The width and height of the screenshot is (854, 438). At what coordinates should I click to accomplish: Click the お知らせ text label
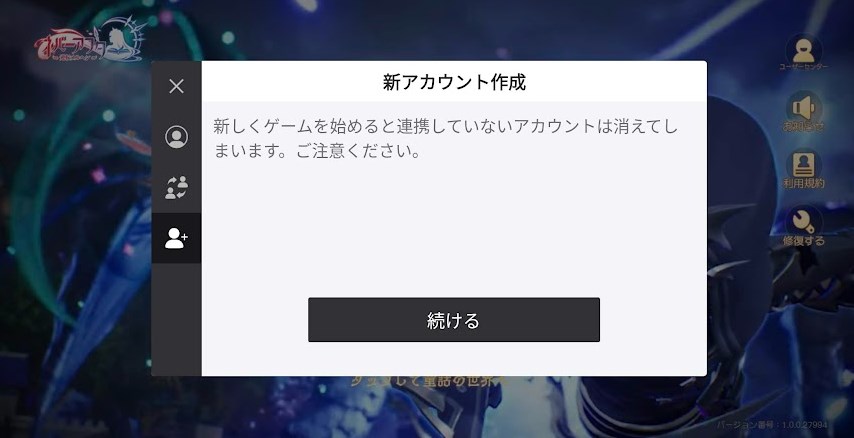(x=803, y=126)
